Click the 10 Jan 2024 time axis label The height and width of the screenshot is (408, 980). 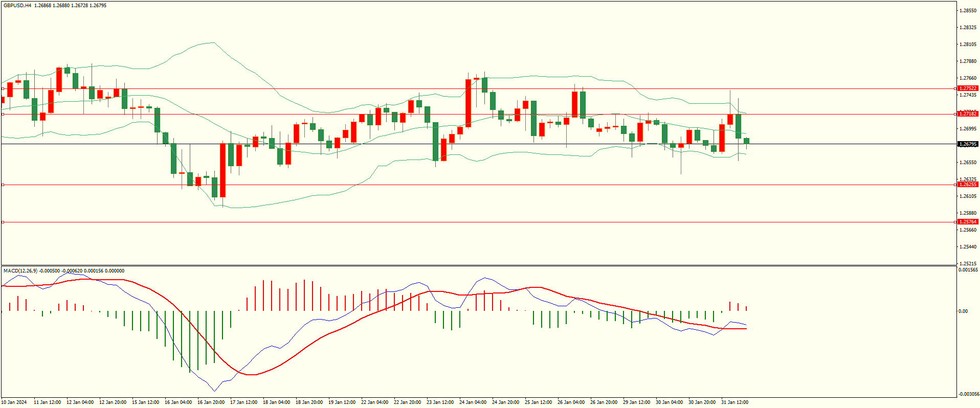point(14,402)
